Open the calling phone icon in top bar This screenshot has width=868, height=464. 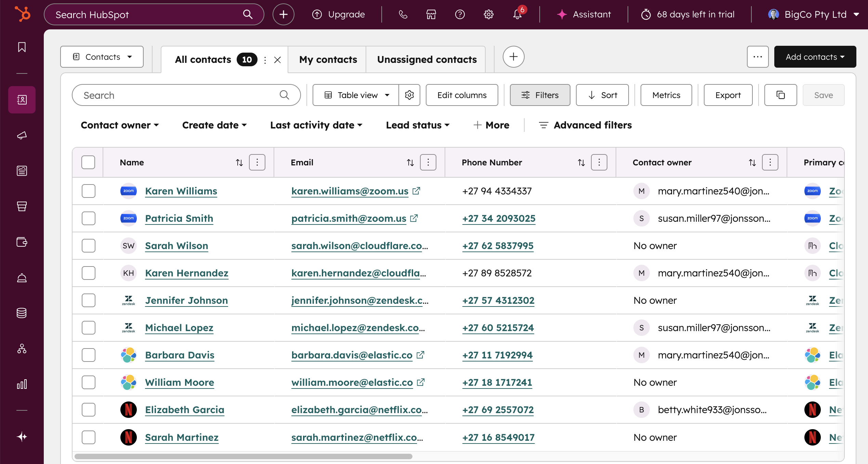coord(403,14)
